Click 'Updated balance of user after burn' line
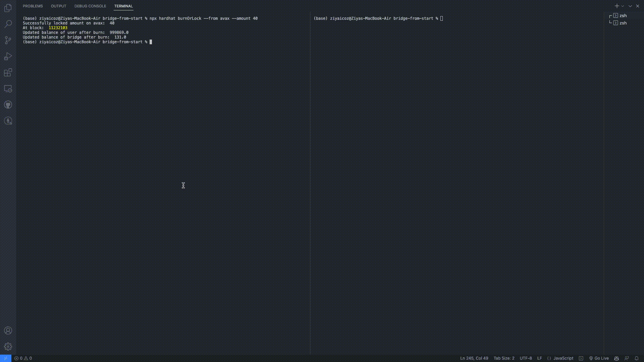The width and height of the screenshot is (644, 362). tap(75, 33)
